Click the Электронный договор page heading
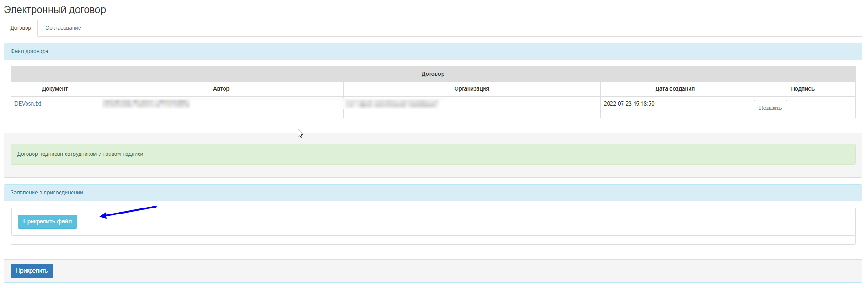Screen dimensions: 868x288 55,10
